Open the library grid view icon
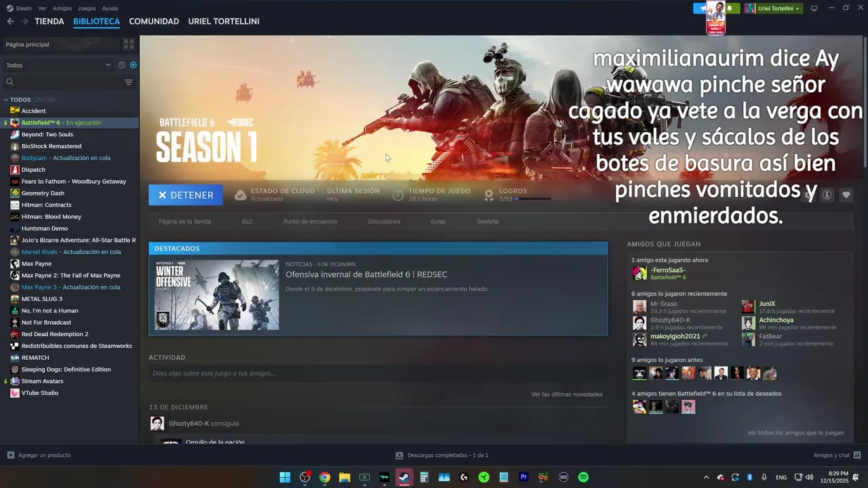Viewport: 868px width, 488px height. tap(128, 44)
